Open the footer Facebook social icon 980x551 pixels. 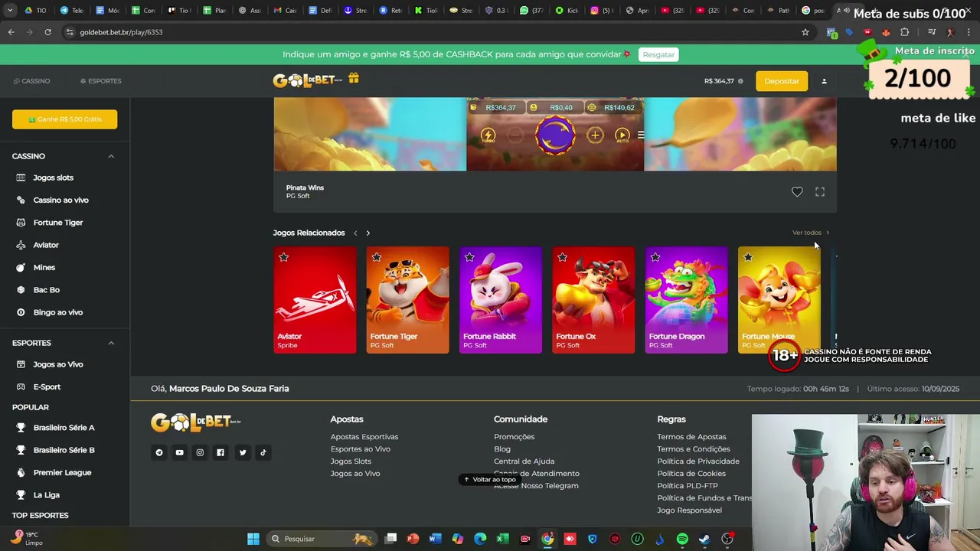[x=220, y=452]
